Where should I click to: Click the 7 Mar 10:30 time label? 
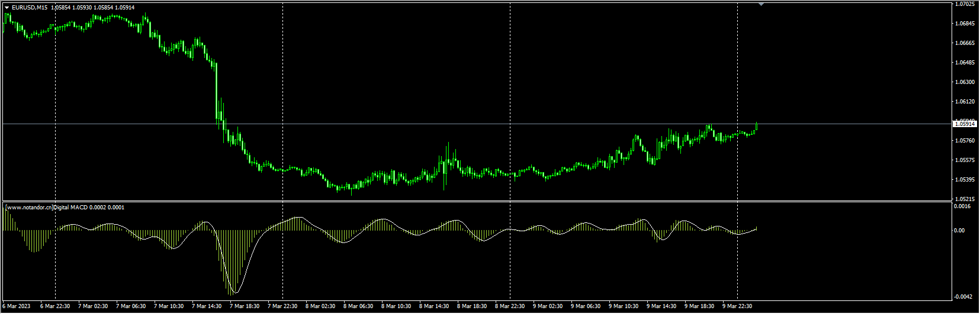coord(169,306)
